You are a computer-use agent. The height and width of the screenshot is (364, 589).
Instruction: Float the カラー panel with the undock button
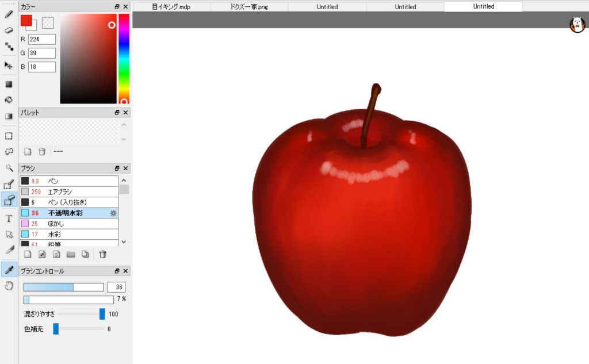point(117,7)
